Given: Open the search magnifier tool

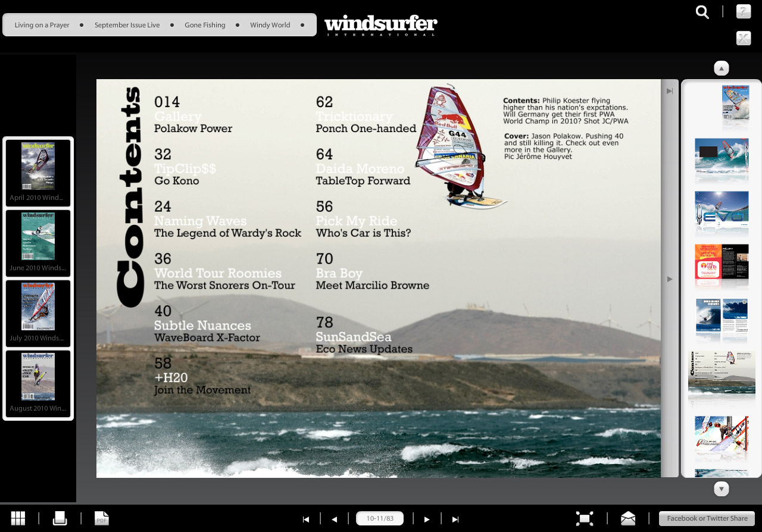Looking at the screenshot, I should pyautogui.click(x=702, y=12).
